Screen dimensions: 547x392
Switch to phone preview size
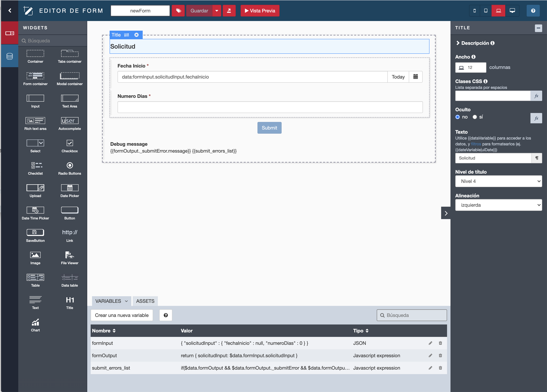coord(474,11)
